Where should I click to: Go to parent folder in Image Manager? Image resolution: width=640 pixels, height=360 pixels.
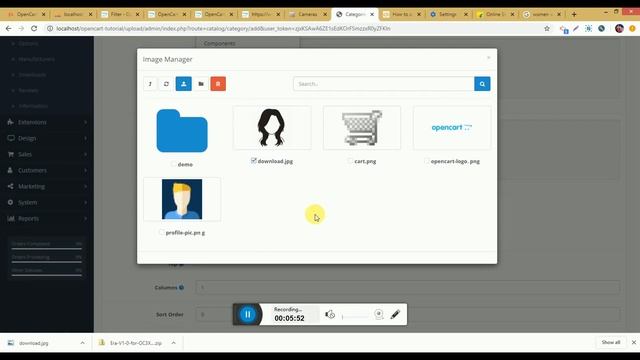pos(150,84)
